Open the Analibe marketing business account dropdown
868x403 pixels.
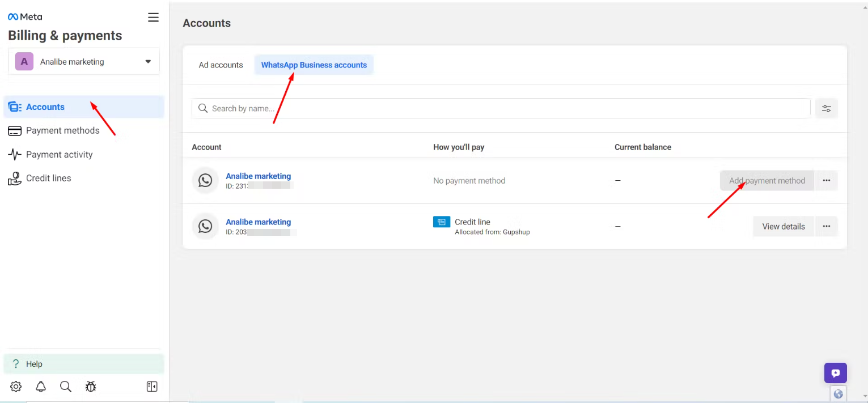pos(84,62)
